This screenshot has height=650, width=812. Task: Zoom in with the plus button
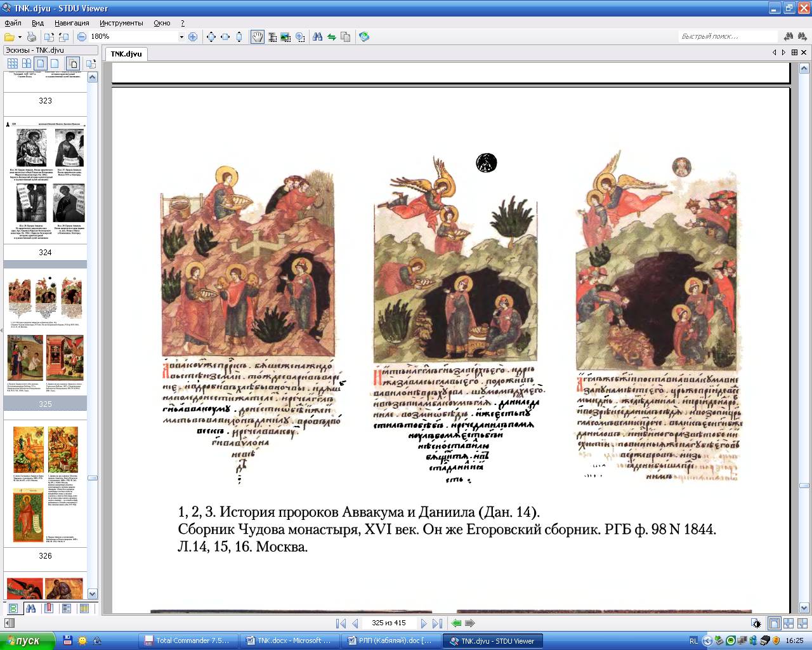(x=193, y=37)
